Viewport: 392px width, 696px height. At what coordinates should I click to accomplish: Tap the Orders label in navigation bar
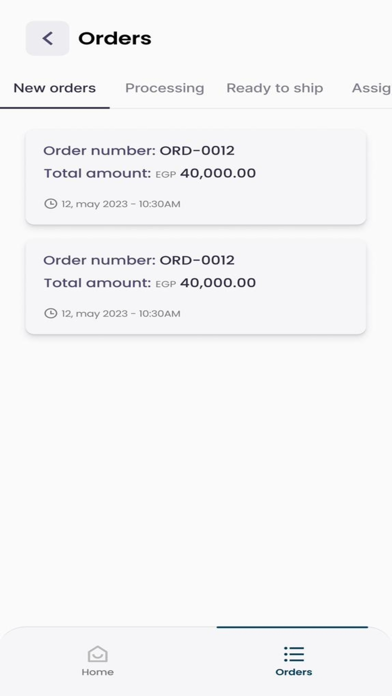(x=294, y=672)
